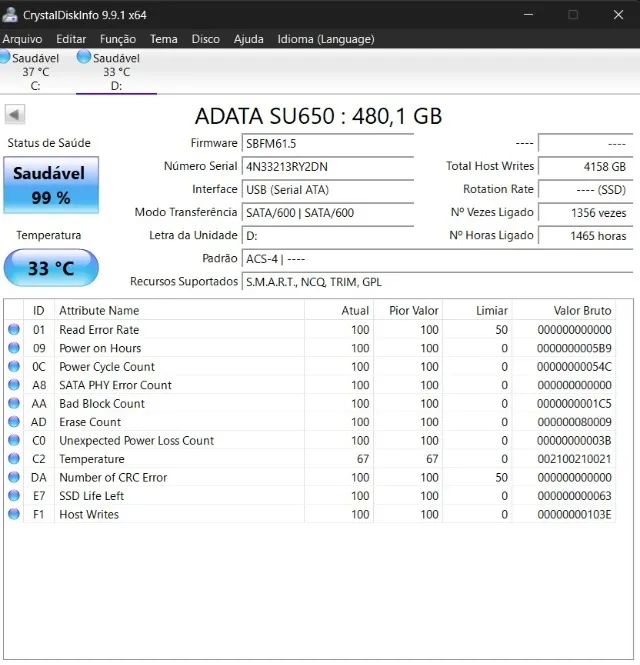Click the Nº Vezes Ligado value 1356 vezes
The image size is (640, 665).
pos(585,212)
